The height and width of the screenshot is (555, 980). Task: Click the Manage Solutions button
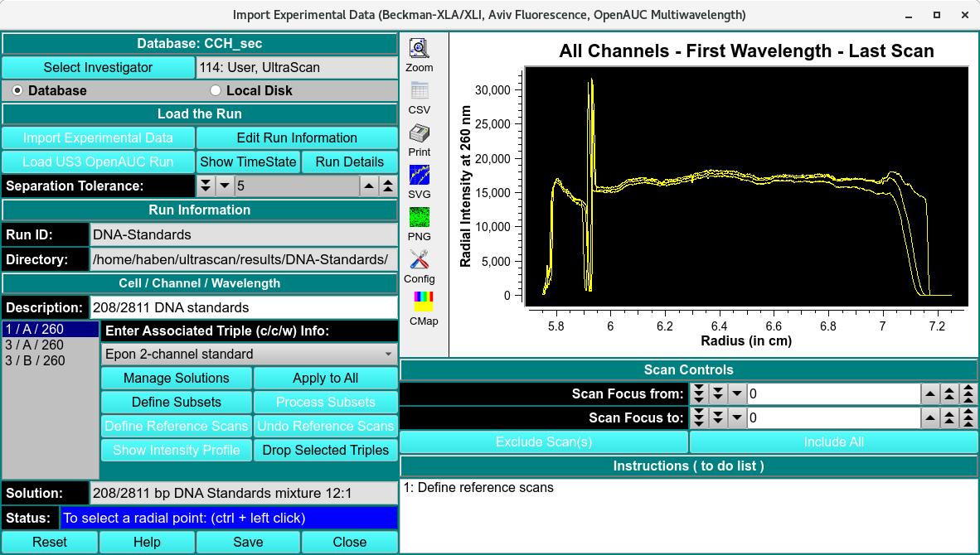pyautogui.click(x=176, y=378)
